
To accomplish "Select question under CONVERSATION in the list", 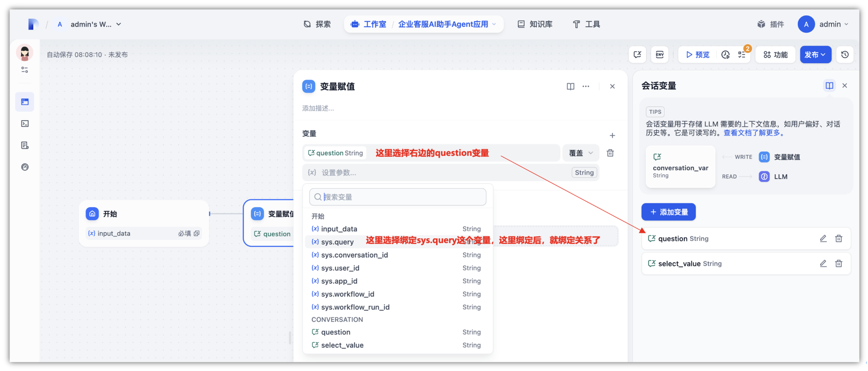I will (x=398, y=332).
